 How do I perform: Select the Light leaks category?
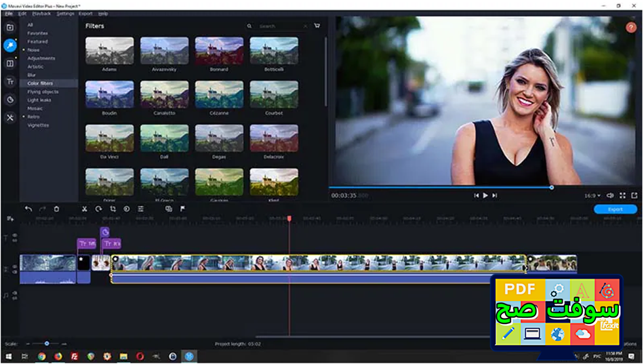pyautogui.click(x=39, y=100)
